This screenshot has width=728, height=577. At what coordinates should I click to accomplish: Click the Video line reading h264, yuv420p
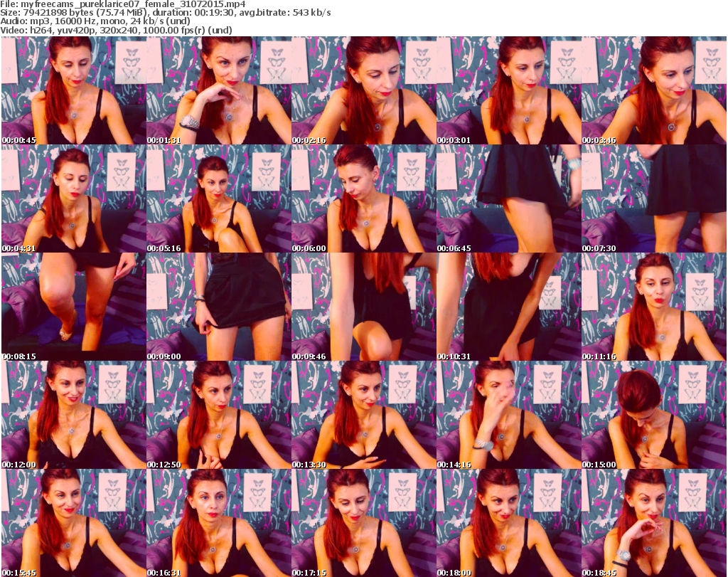click(116, 30)
